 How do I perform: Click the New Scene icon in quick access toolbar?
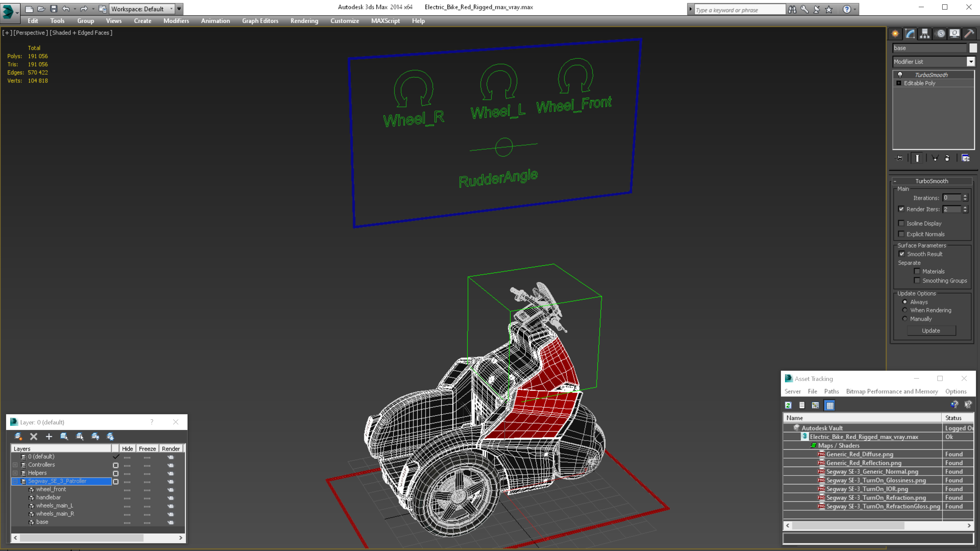[x=29, y=9]
